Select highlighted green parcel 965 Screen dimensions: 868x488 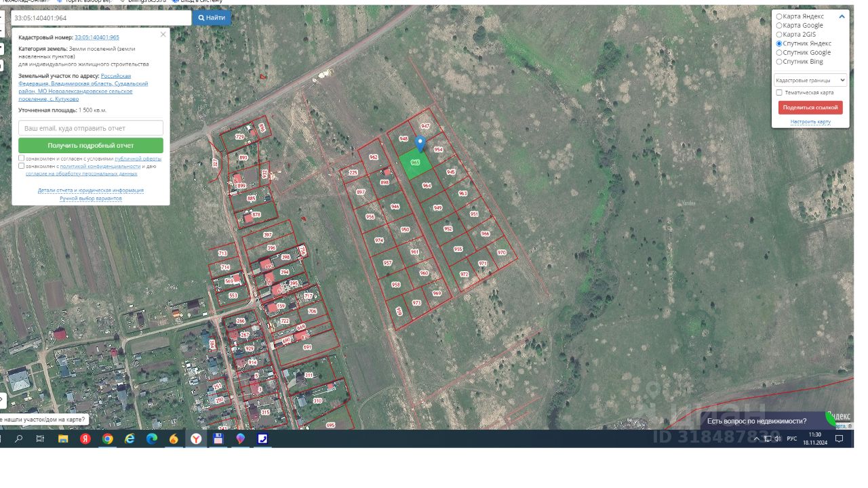coord(414,163)
